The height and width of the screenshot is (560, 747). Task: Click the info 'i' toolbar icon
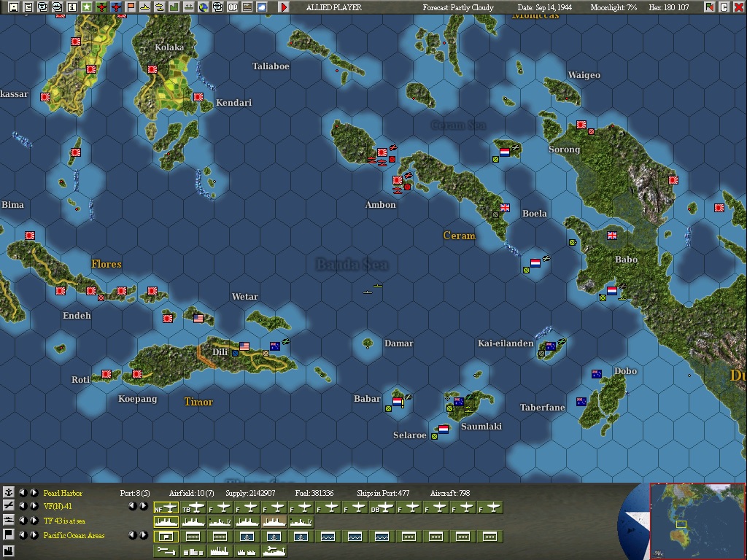(72, 7)
